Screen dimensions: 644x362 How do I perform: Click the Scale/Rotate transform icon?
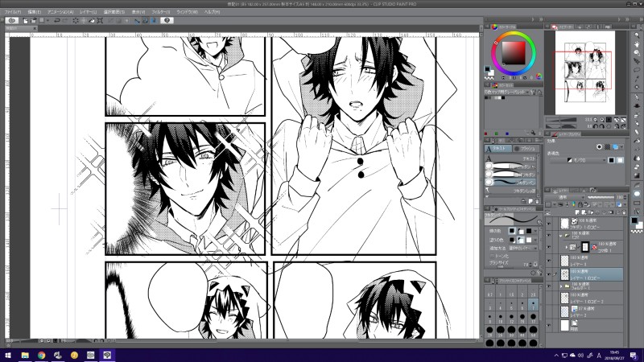click(100, 21)
